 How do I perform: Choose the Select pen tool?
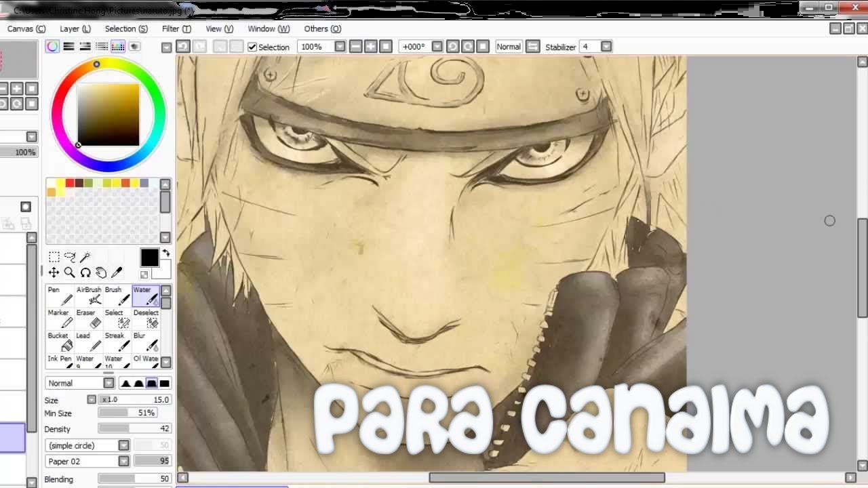coord(117,319)
